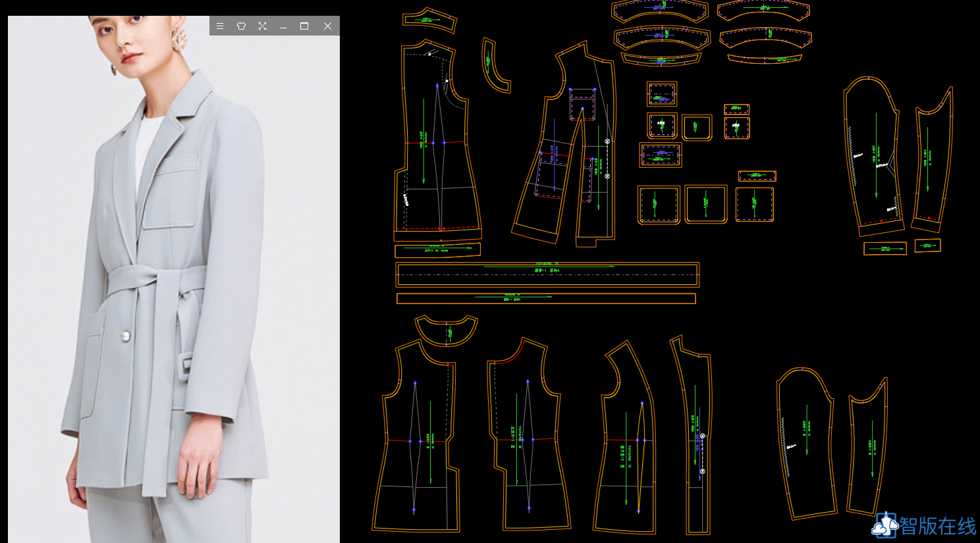The image size is (980, 543).
Task: Close the image viewer window
Action: tap(327, 26)
